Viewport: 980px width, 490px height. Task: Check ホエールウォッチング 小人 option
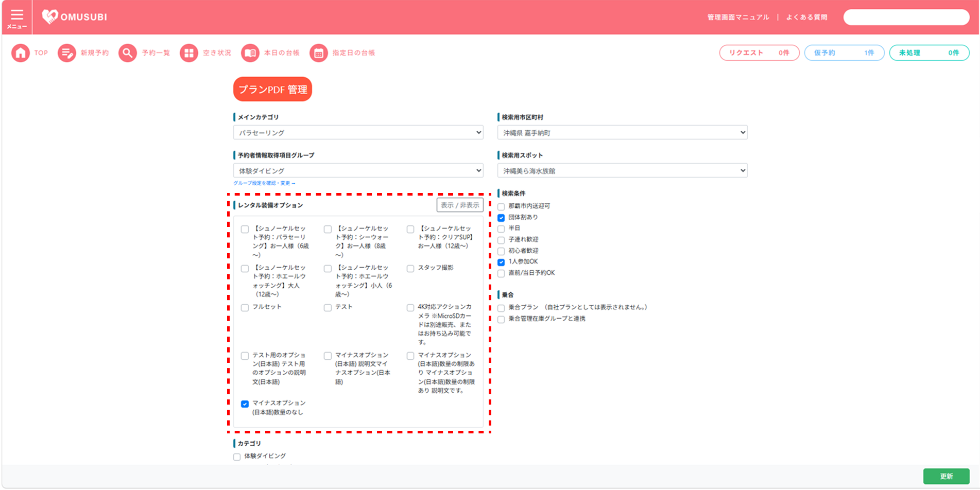pos(328,269)
